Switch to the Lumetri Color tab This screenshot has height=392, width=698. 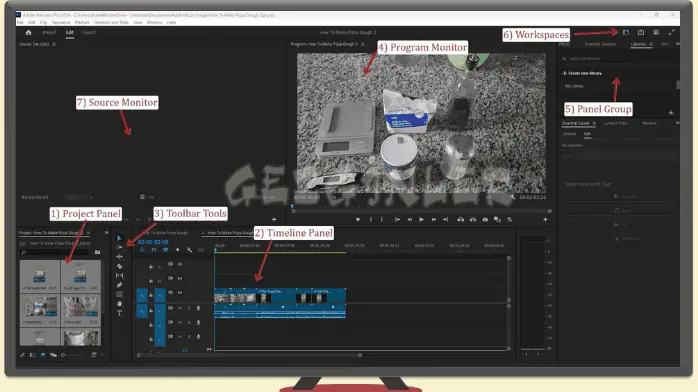[616, 123]
